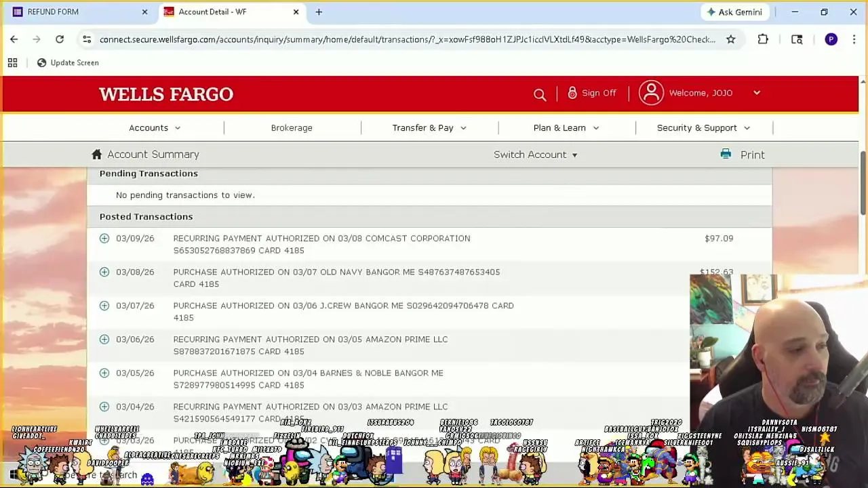Click the 03/06/26 transaction date
868x488 pixels.
[135, 339]
